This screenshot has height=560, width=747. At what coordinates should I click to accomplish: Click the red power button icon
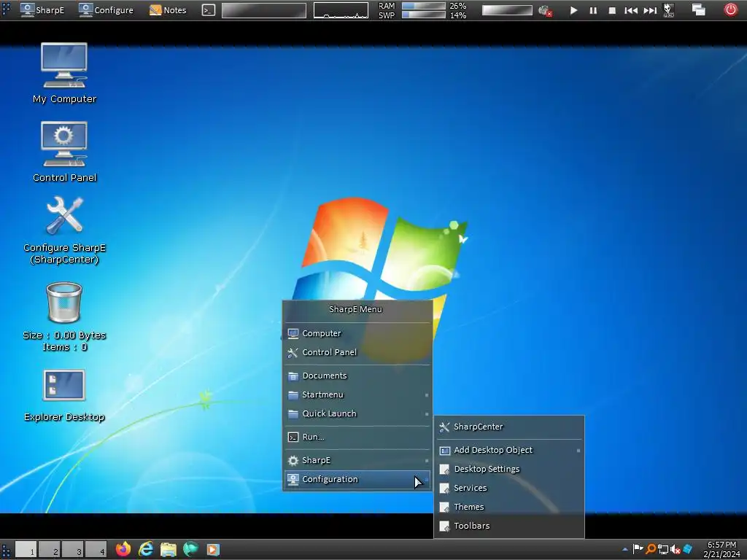click(x=730, y=9)
